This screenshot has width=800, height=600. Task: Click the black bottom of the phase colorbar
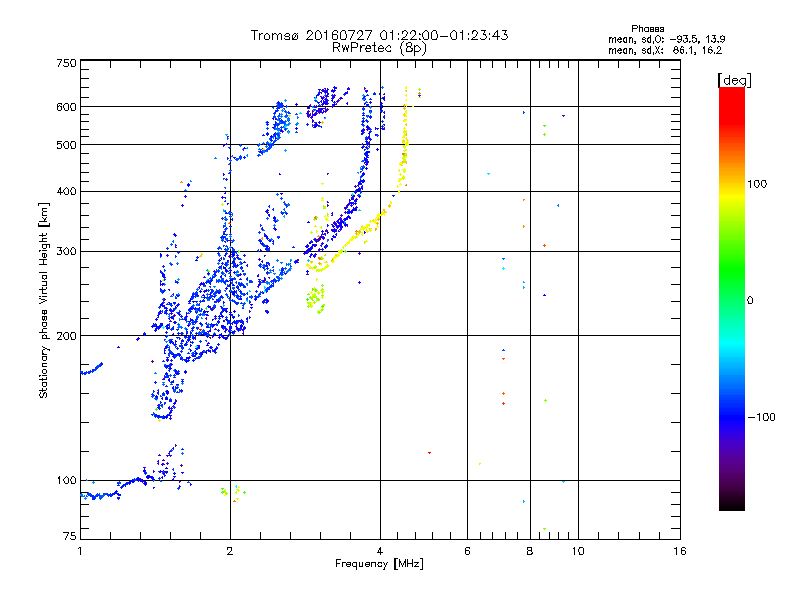pyautogui.click(x=732, y=503)
